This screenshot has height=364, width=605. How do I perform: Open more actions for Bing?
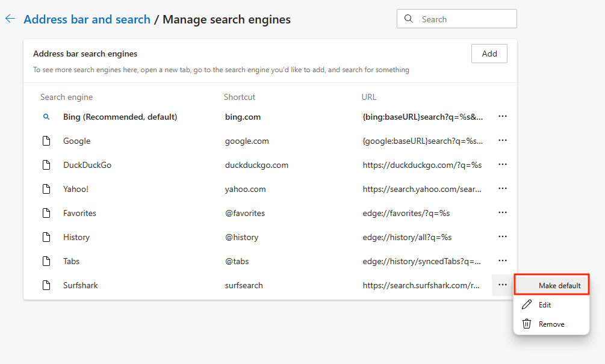click(x=503, y=117)
